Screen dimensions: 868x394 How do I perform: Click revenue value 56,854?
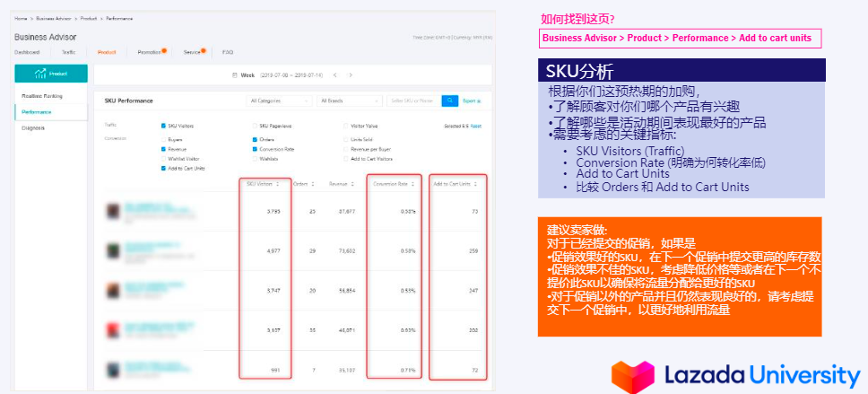[346, 291]
